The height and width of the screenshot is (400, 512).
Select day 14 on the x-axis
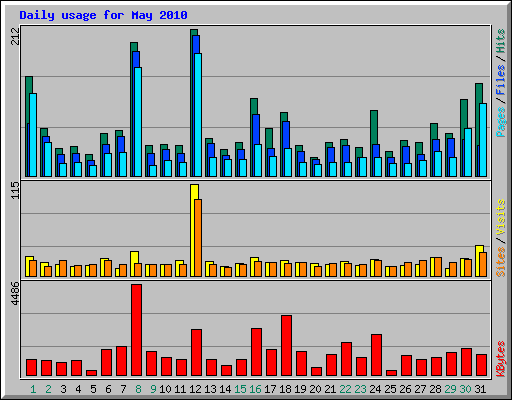point(225,389)
